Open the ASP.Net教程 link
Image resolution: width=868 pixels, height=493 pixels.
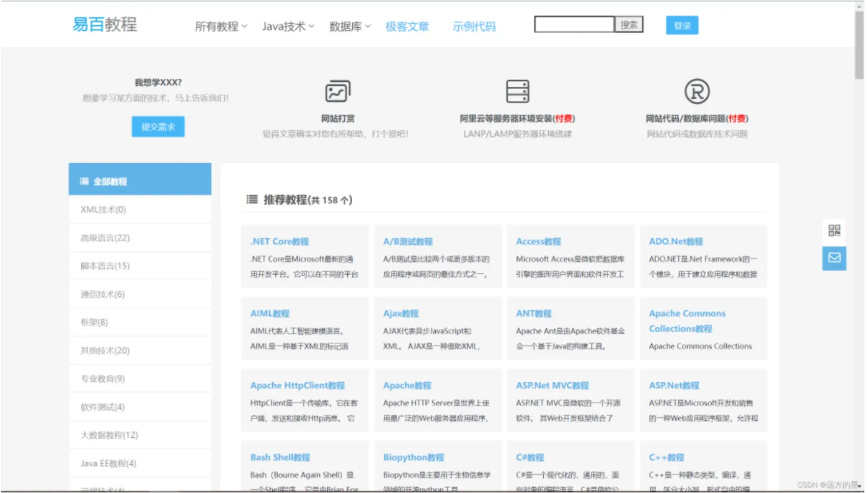tap(675, 385)
